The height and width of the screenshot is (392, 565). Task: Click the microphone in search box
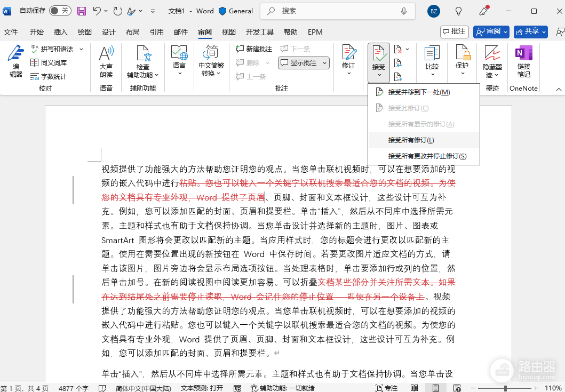(404, 11)
